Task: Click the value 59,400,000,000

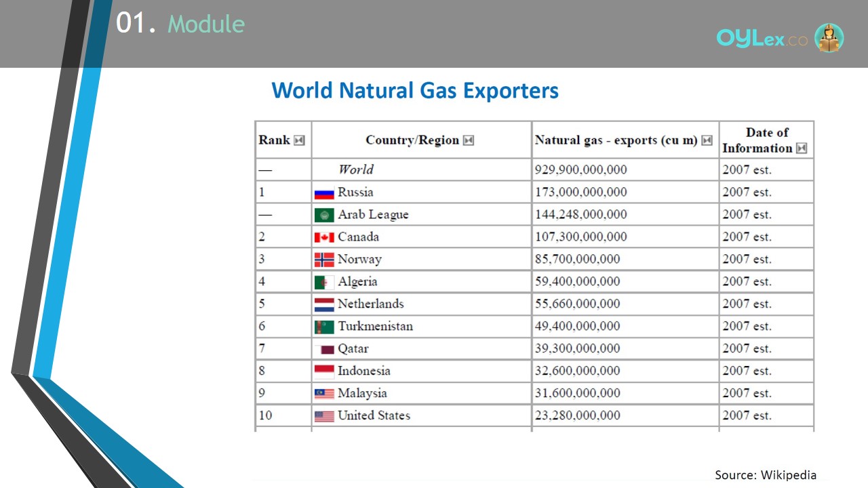Action: click(x=577, y=282)
